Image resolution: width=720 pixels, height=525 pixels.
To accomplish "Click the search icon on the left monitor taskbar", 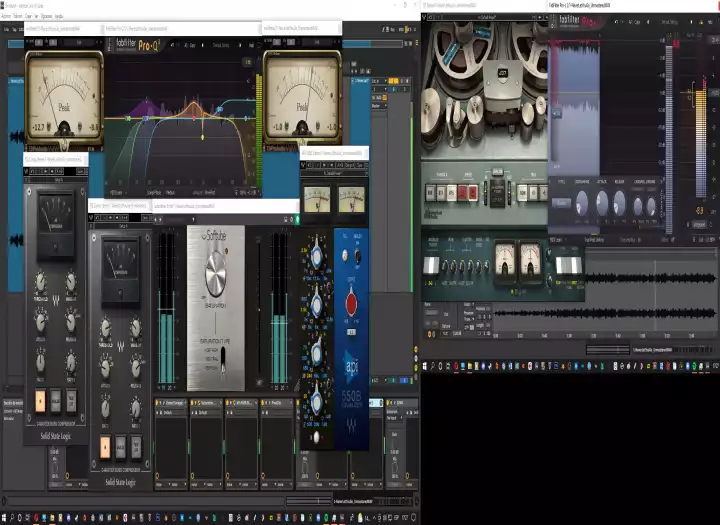I will coord(12,518).
